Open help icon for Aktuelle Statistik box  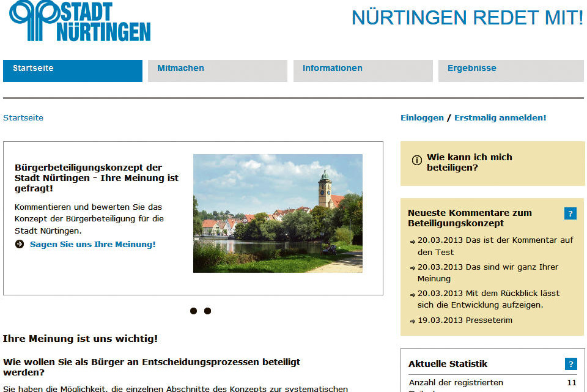[x=570, y=364]
